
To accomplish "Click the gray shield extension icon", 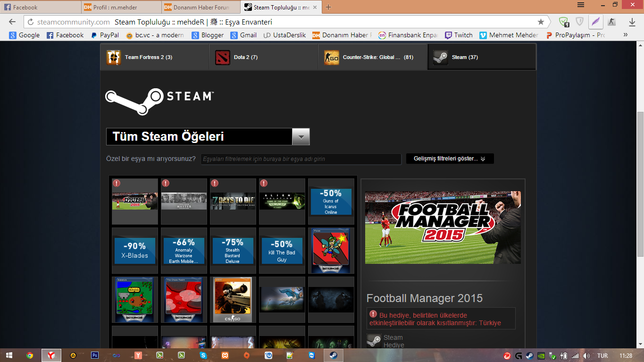I will pos(580,22).
